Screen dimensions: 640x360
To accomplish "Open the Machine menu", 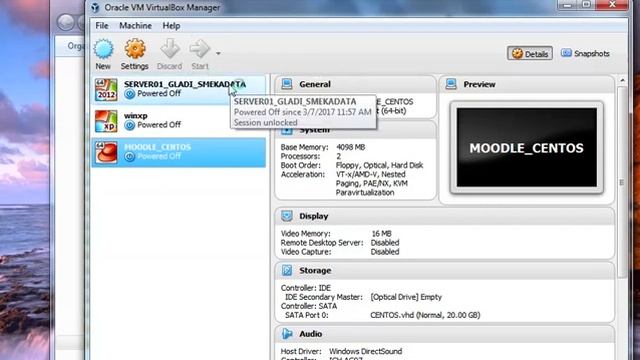I will 135,26.
